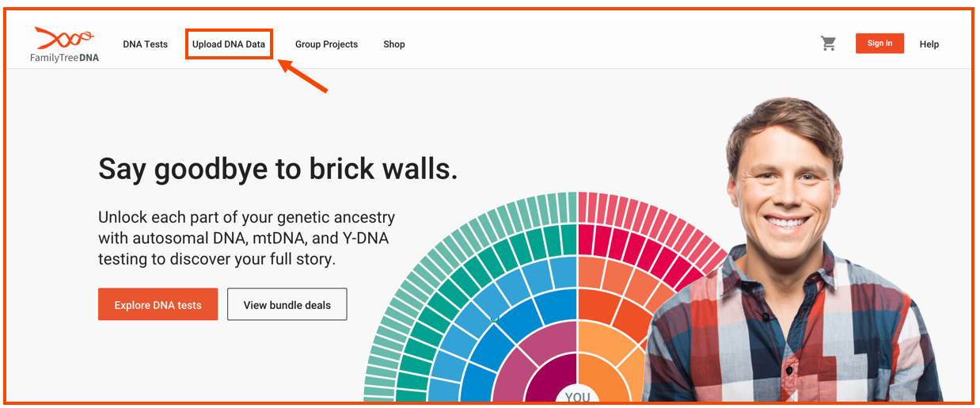Image resolution: width=980 pixels, height=408 pixels.
Task: Open the Help link
Action: point(929,44)
